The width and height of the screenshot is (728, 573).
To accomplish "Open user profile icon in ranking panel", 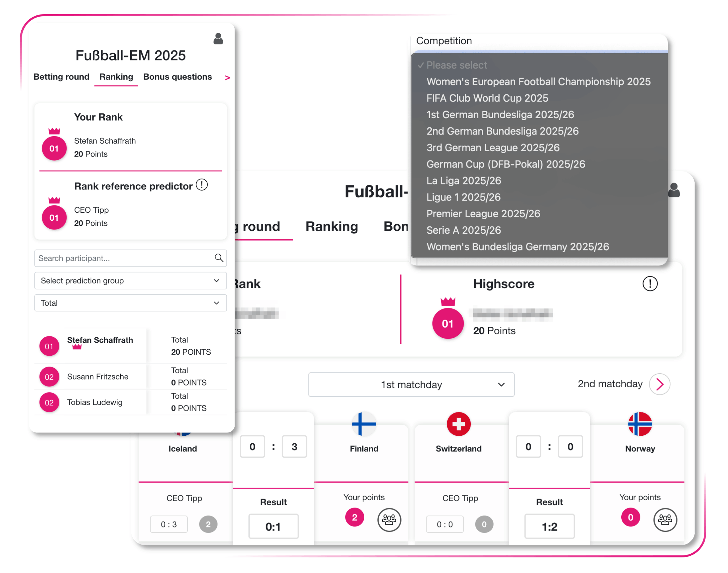I will (218, 39).
